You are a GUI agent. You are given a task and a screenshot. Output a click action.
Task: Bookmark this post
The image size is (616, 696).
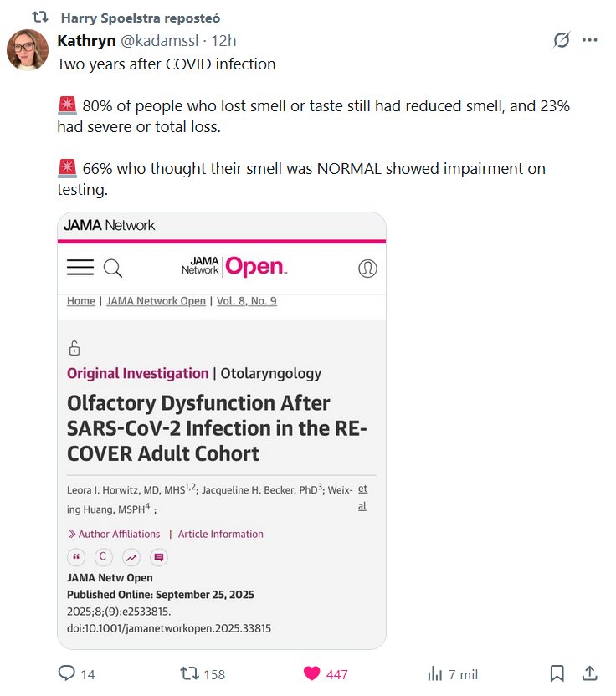(x=557, y=673)
